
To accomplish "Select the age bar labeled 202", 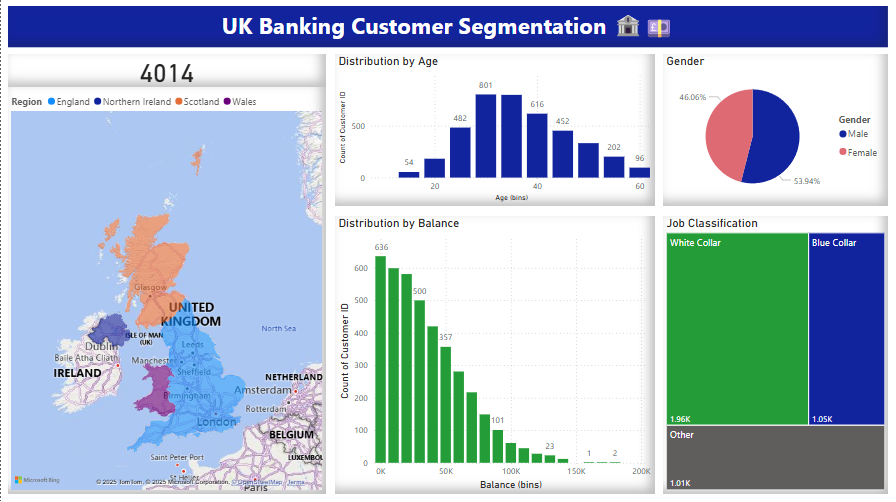I will (x=614, y=167).
